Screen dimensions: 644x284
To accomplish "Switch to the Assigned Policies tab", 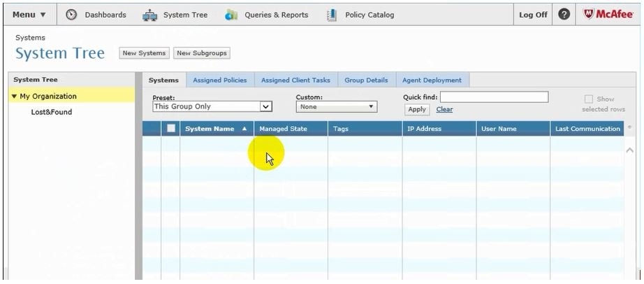I will coord(219,80).
